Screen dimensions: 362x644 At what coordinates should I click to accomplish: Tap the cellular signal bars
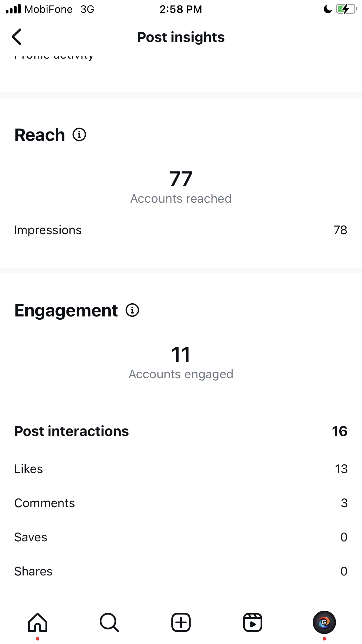[13, 9]
